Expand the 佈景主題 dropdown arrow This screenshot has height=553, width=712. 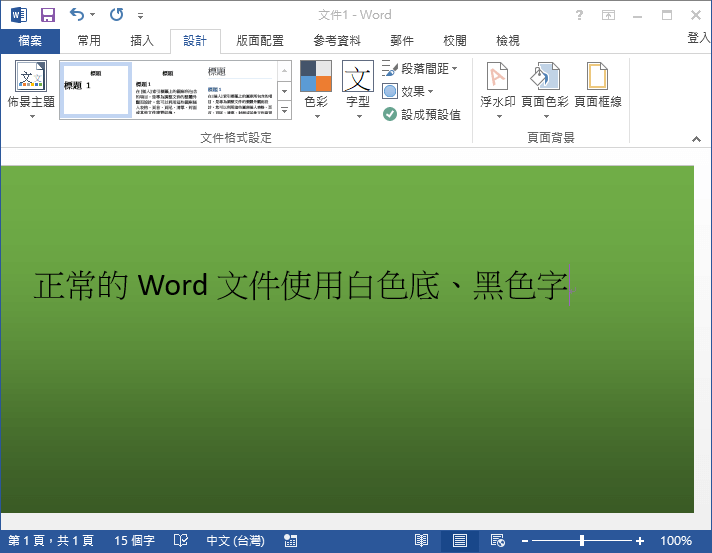pos(32,117)
